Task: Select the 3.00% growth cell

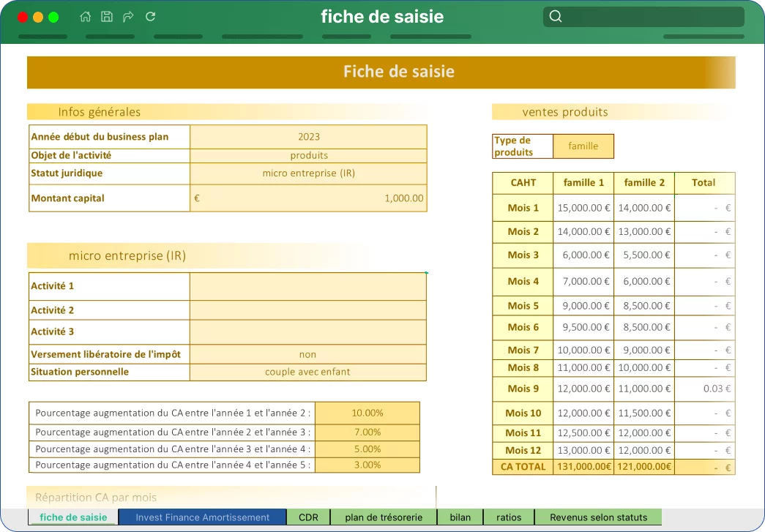Action: tap(367, 465)
